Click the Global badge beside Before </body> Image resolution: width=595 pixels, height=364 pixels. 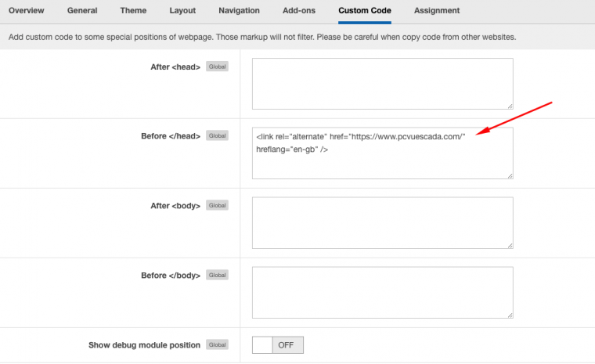click(217, 276)
